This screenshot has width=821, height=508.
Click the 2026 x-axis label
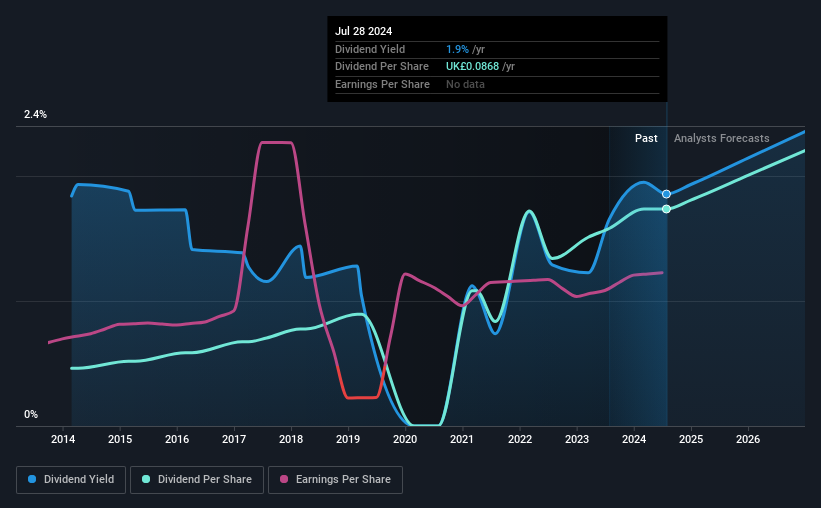click(x=748, y=439)
